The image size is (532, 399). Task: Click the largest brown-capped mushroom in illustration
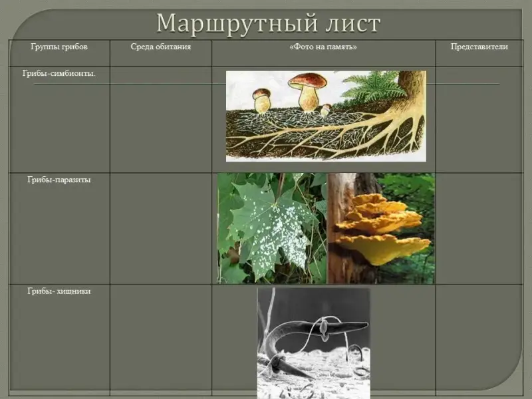coord(307,90)
